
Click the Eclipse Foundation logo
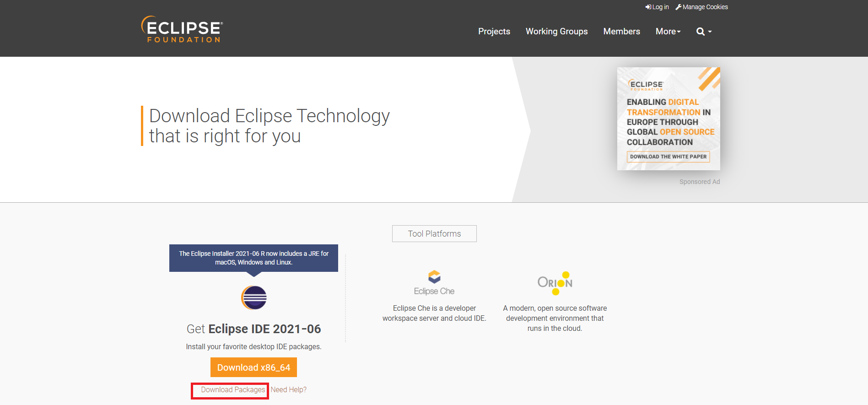click(x=182, y=29)
